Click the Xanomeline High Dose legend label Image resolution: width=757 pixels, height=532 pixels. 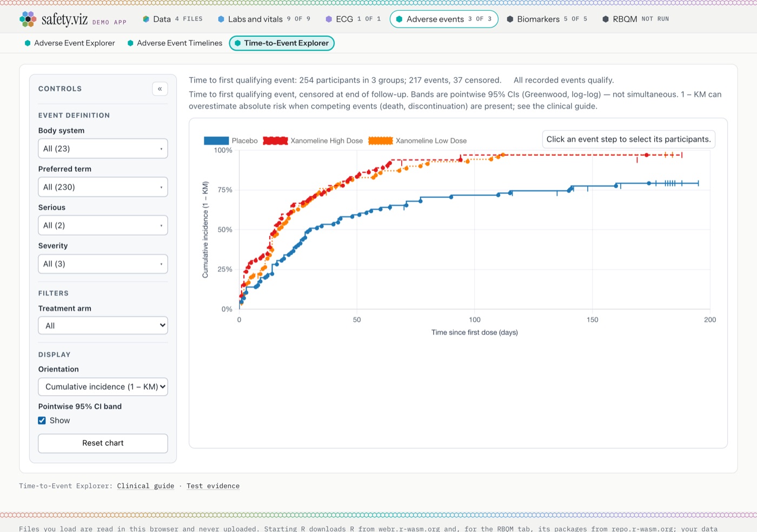pos(327,141)
